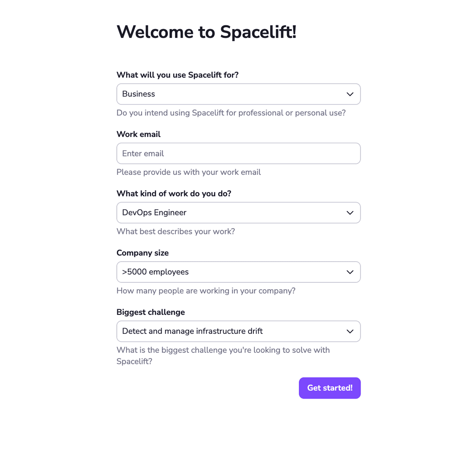Click the 'Company size' label

pyautogui.click(x=142, y=253)
